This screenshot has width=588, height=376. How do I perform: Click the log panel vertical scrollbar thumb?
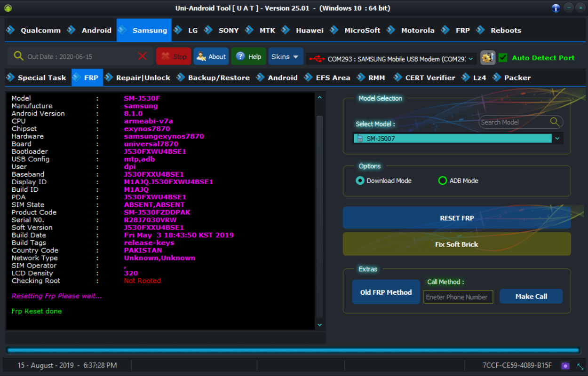(320, 216)
